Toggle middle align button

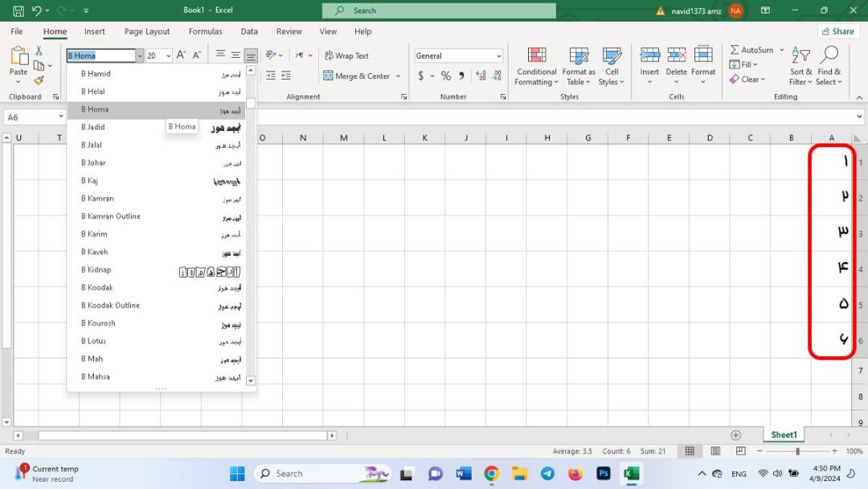pos(235,55)
